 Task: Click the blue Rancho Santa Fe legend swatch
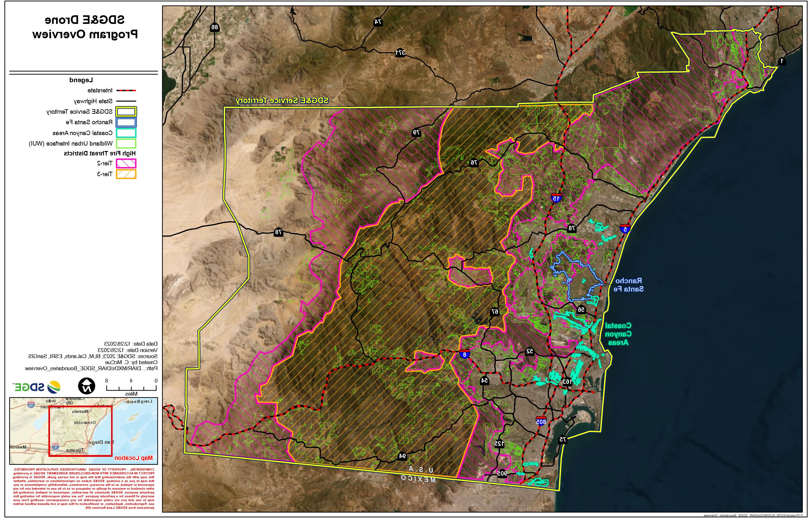coord(126,122)
